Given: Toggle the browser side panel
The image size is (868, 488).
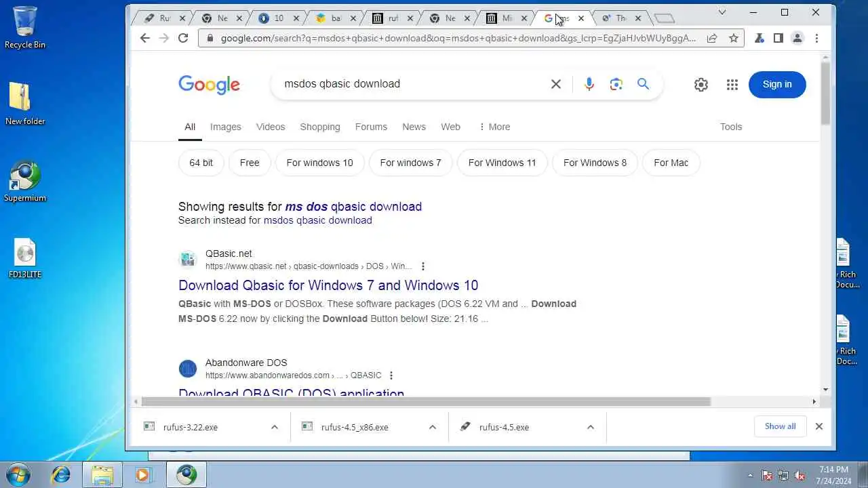Looking at the screenshot, I should [x=778, y=39].
